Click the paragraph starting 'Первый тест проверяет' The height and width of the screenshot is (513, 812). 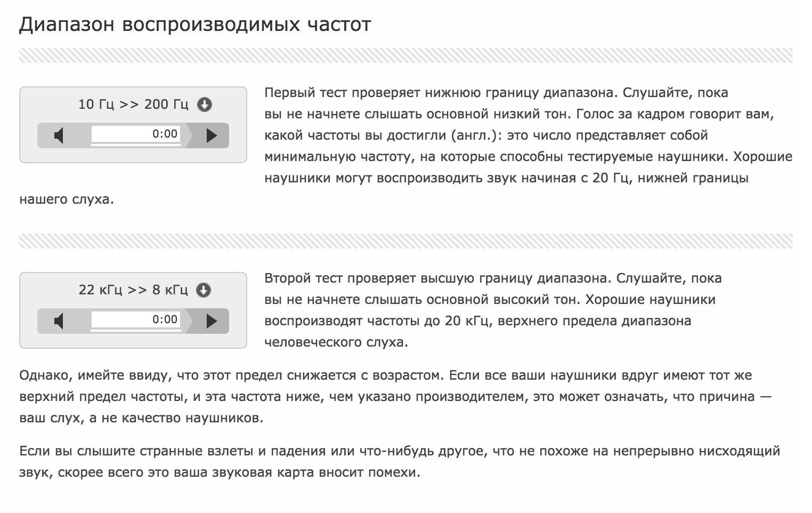(x=406, y=146)
